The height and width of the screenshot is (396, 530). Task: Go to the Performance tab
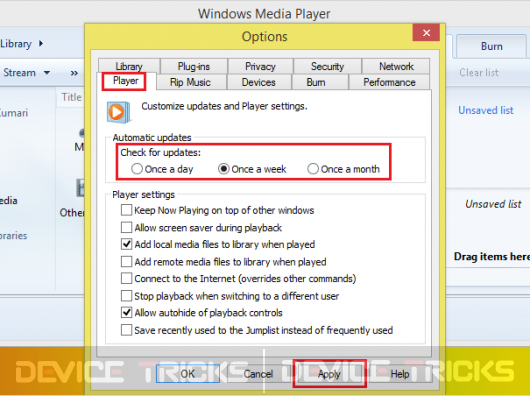[x=389, y=82]
